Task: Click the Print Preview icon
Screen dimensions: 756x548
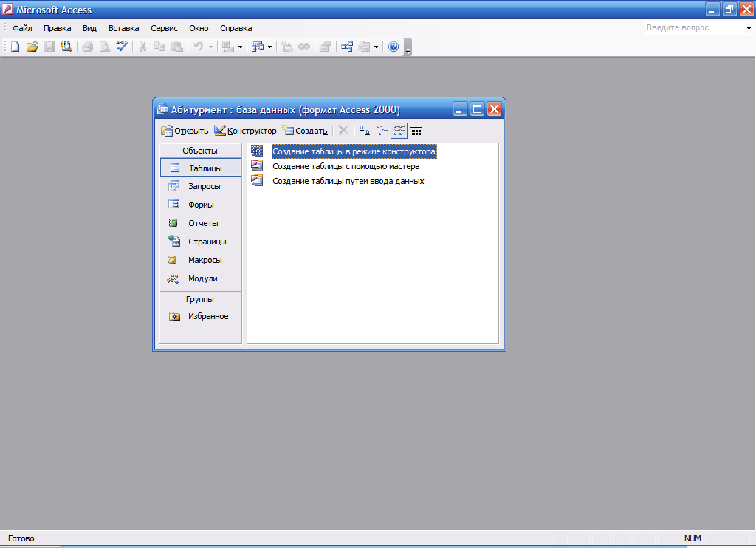Action: coord(104,47)
